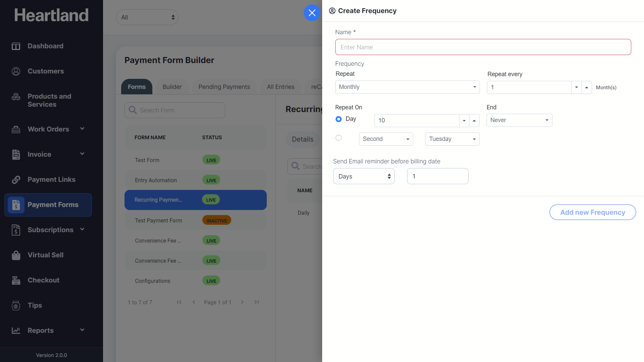
Task: Open the End Never dropdown
Action: [x=519, y=120]
